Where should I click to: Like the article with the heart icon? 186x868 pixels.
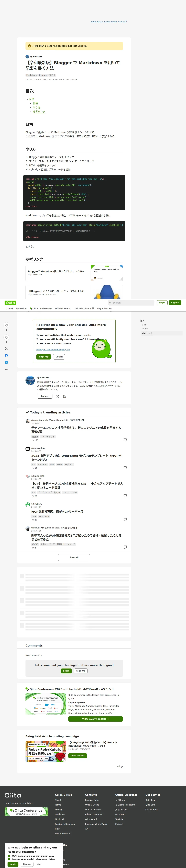coord(6,325)
